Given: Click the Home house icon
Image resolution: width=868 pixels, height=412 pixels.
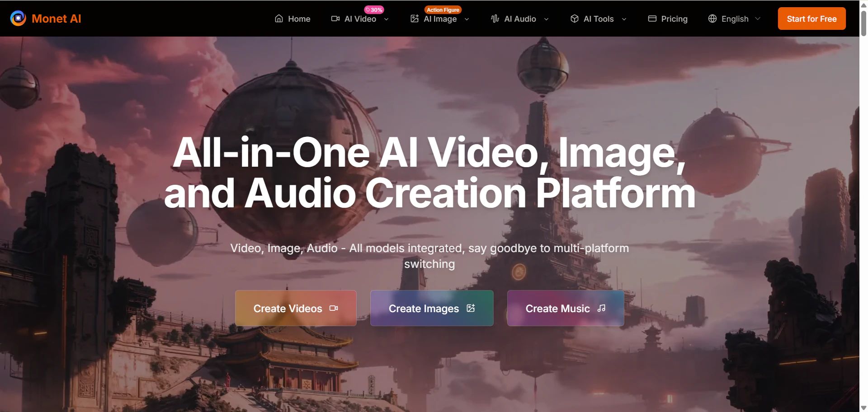Looking at the screenshot, I should tap(279, 19).
